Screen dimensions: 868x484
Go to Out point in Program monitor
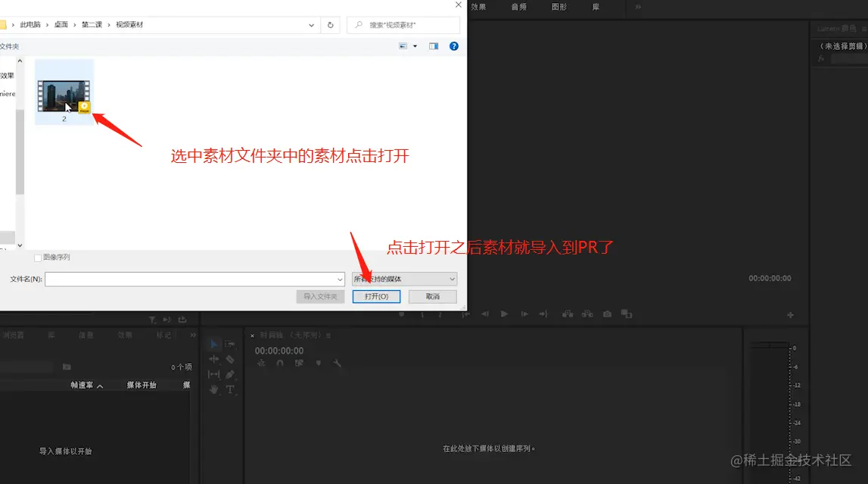point(543,314)
